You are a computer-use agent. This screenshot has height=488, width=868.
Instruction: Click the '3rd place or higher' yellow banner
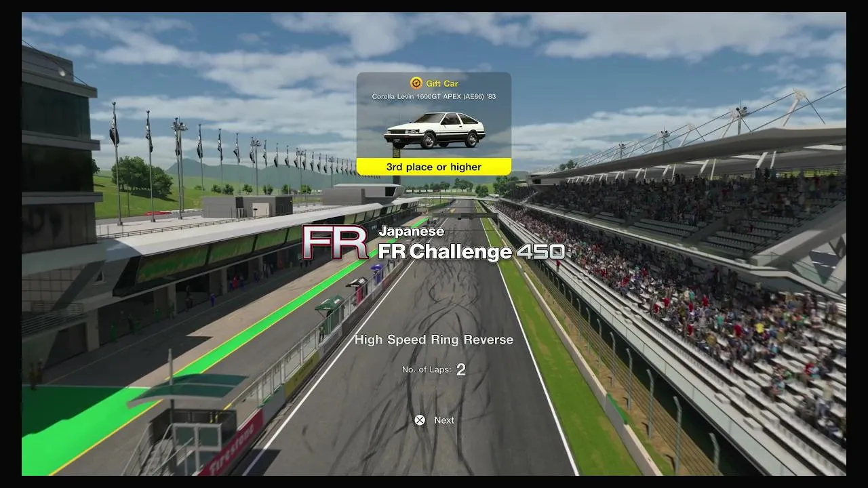pyautogui.click(x=434, y=167)
